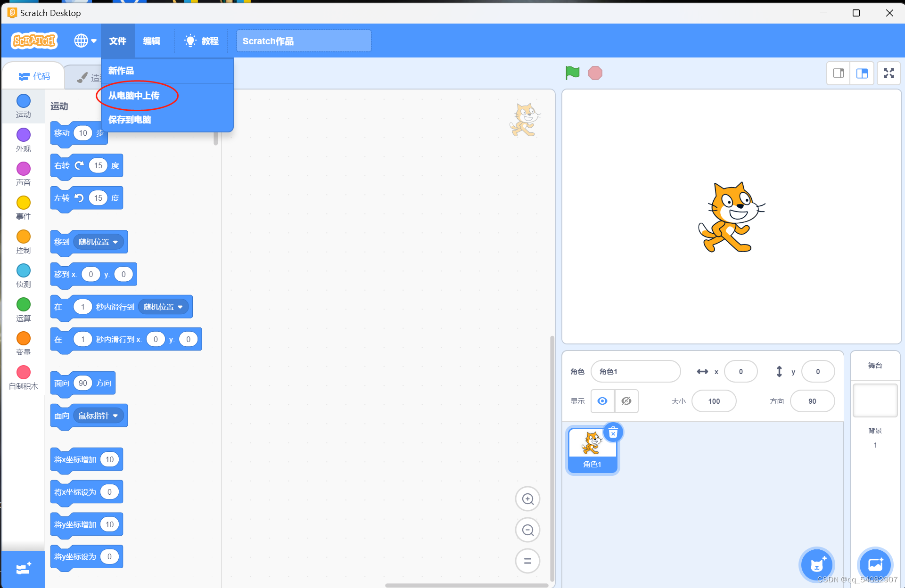Switch to small stage layout
905x588 pixels.
(x=839, y=73)
